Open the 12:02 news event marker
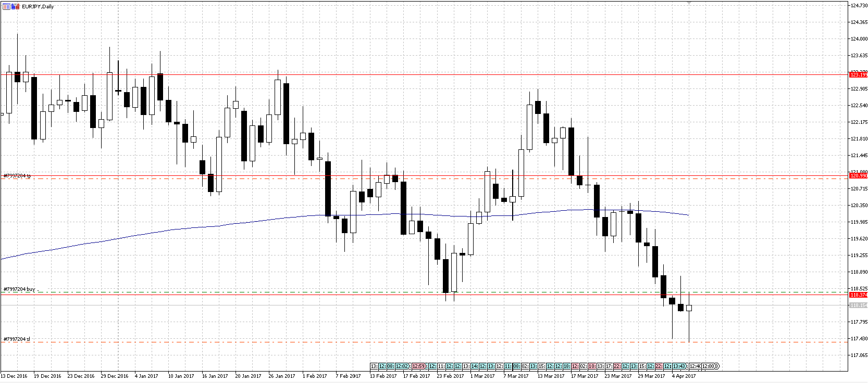 pyautogui.click(x=402, y=366)
